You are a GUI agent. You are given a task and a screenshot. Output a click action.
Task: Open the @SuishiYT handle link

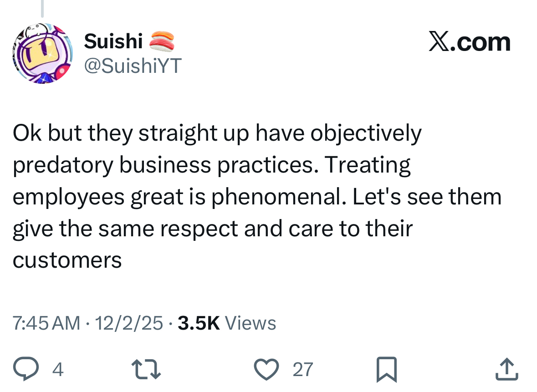(x=133, y=66)
